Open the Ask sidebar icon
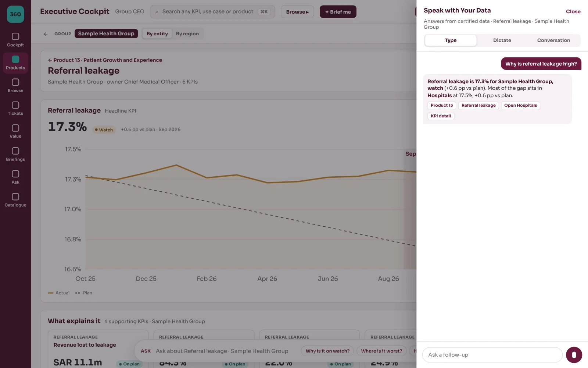Screen dimensions: 588x368 (x=15, y=177)
